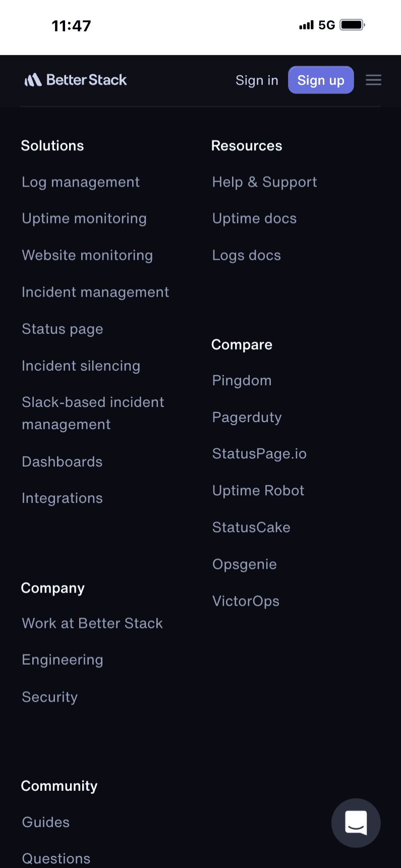The image size is (401, 868).
Task: Tap the cellular signal bars icon
Action: coord(306,25)
